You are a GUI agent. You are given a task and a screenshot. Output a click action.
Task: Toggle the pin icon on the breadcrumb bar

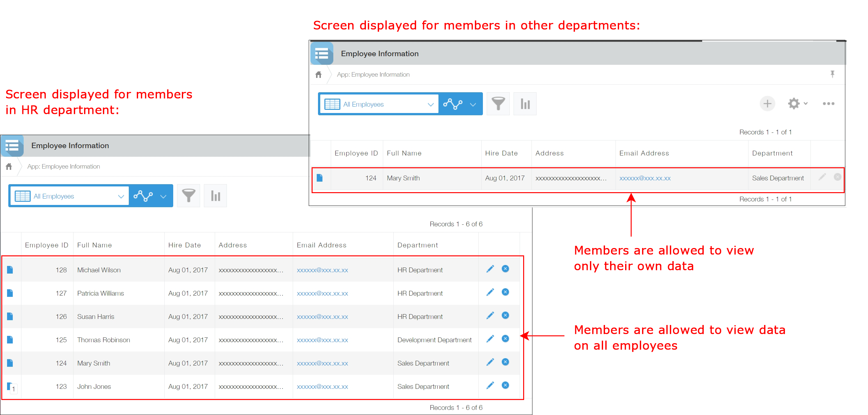click(x=832, y=74)
